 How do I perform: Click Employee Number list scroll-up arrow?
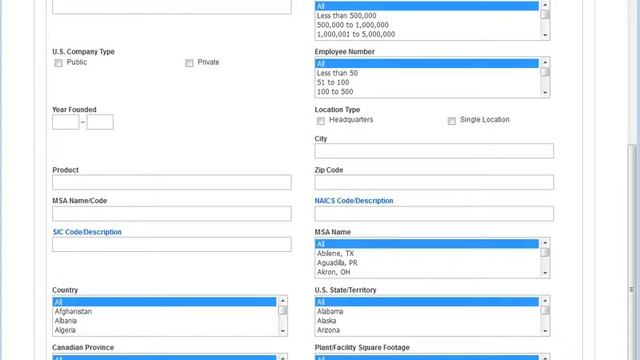point(545,62)
